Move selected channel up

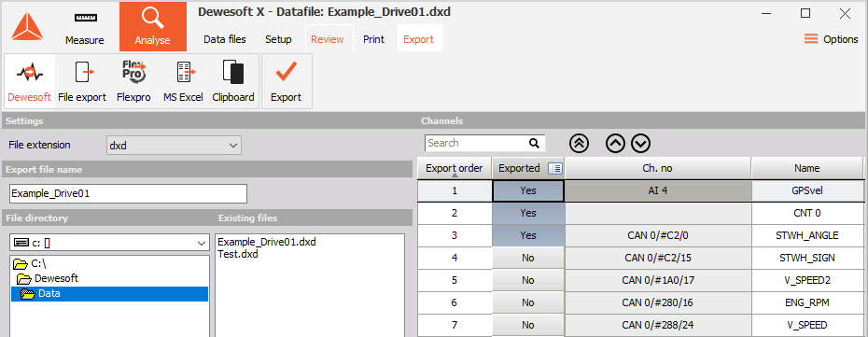[x=615, y=144]
